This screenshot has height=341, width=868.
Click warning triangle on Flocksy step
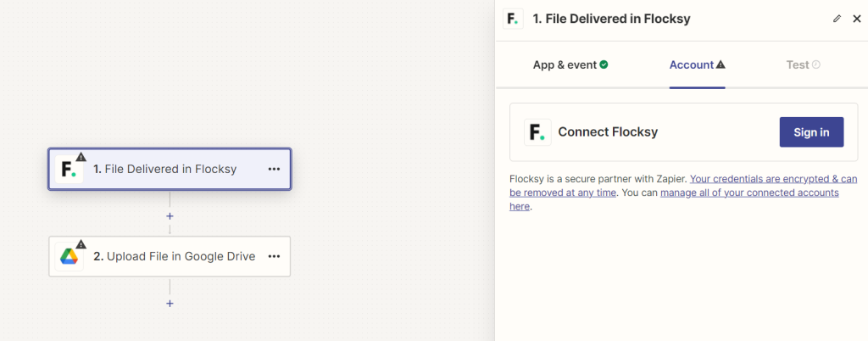81,157
